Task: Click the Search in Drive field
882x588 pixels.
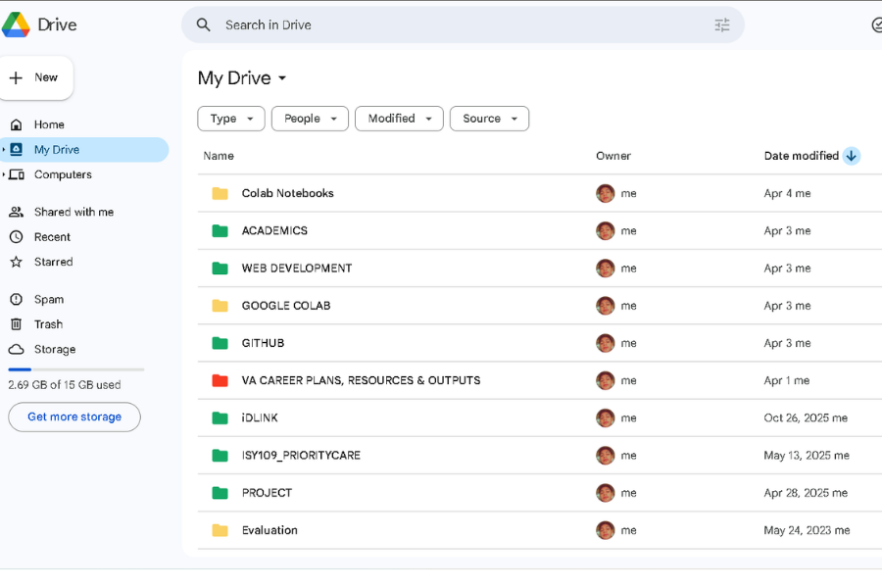Action: (463, 24)
